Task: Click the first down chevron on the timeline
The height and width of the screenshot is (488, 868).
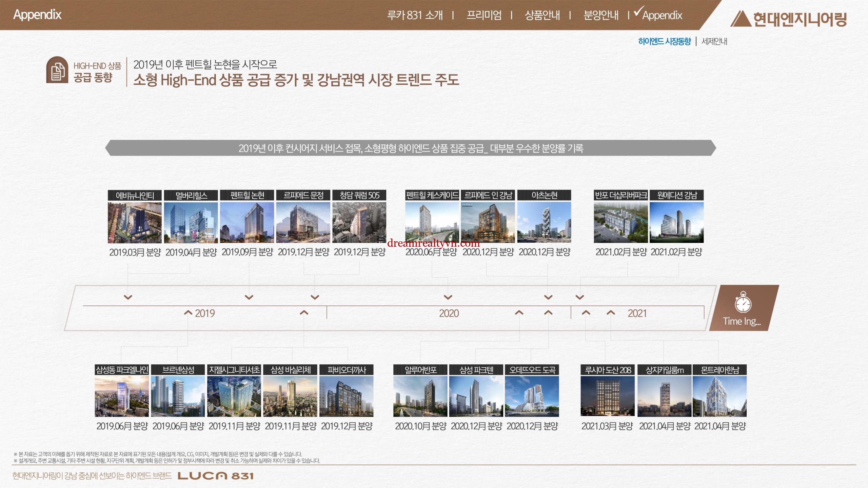Action: tap(128, 298)
